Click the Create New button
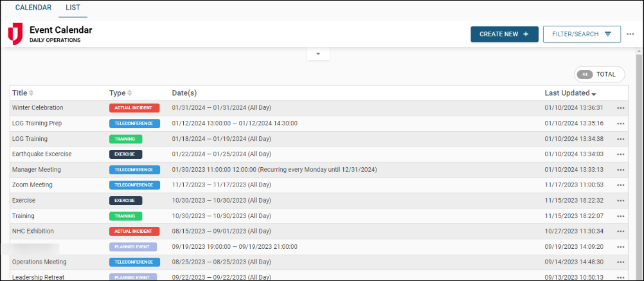 coord(504,34)
